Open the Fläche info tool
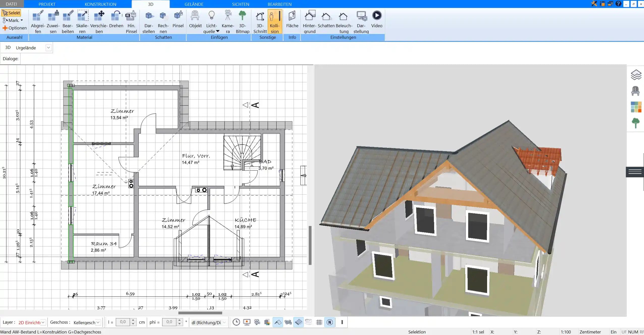This screenshot has height=335, width=644. pos(292,19)
